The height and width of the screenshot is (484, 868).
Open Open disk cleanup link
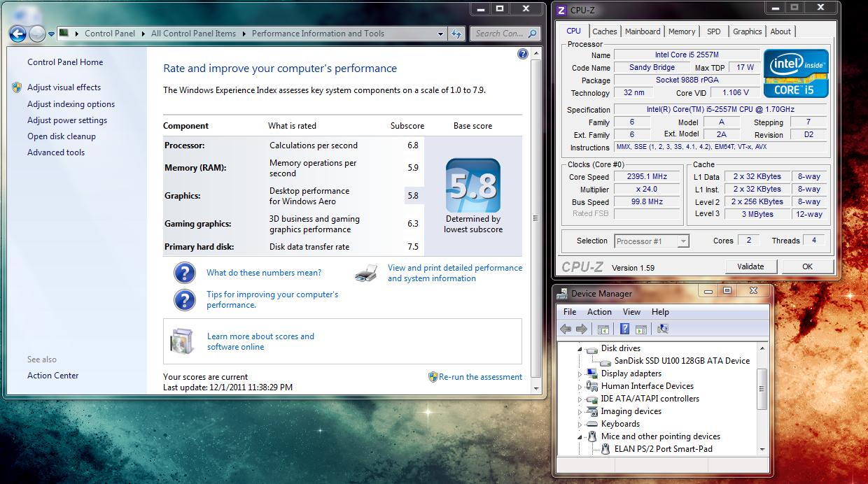(62, 136)
